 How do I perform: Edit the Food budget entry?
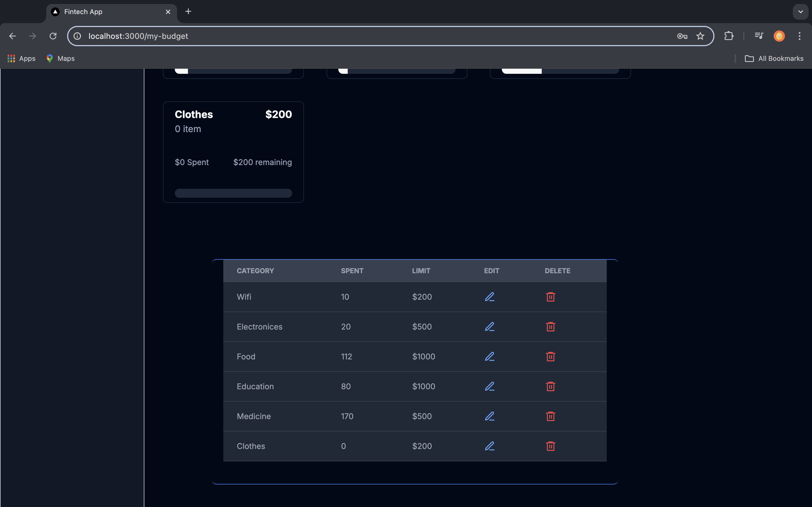tap(489, 356)
